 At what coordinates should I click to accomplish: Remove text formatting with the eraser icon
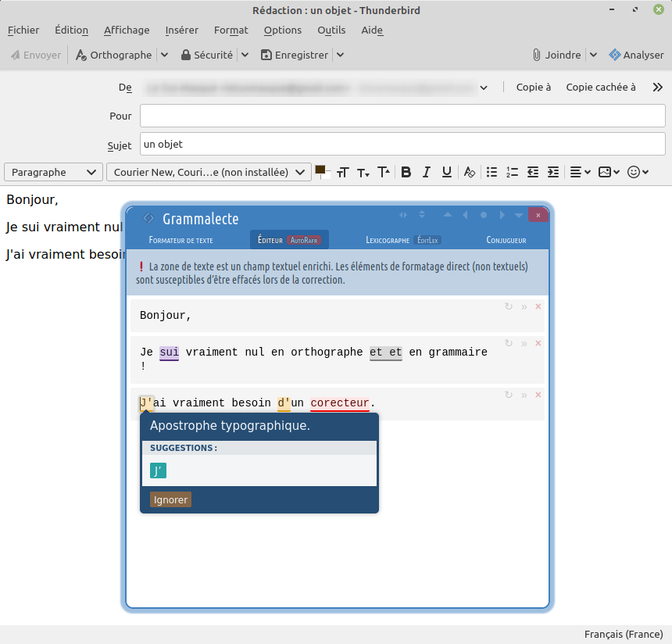470,172
